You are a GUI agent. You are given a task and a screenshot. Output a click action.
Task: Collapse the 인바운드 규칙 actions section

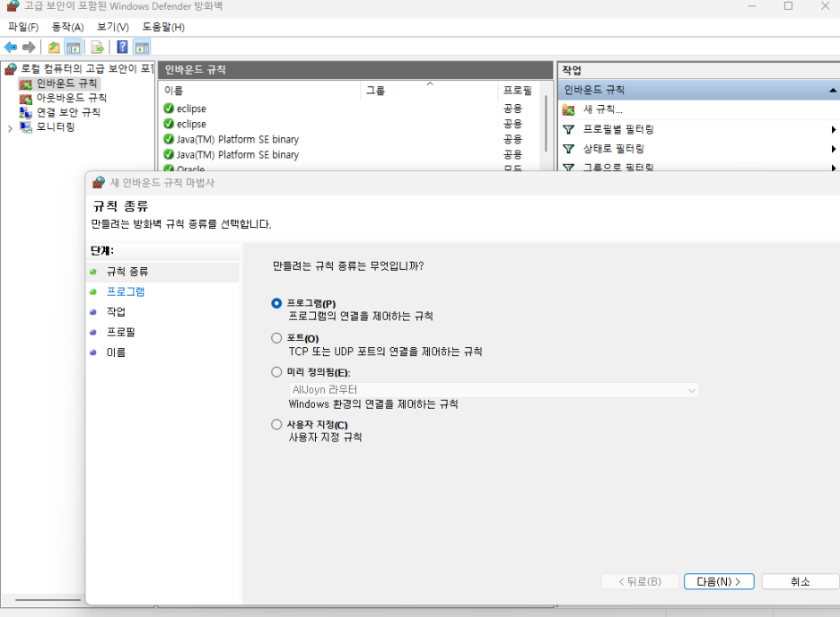833,90
